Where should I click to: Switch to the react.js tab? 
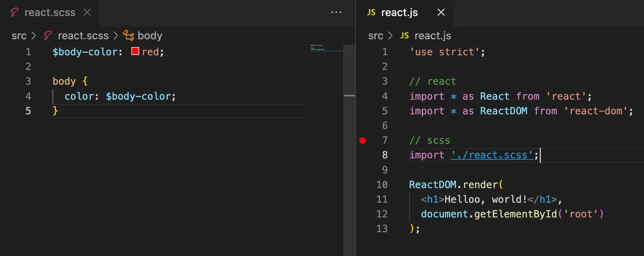(x=399, y=12)
